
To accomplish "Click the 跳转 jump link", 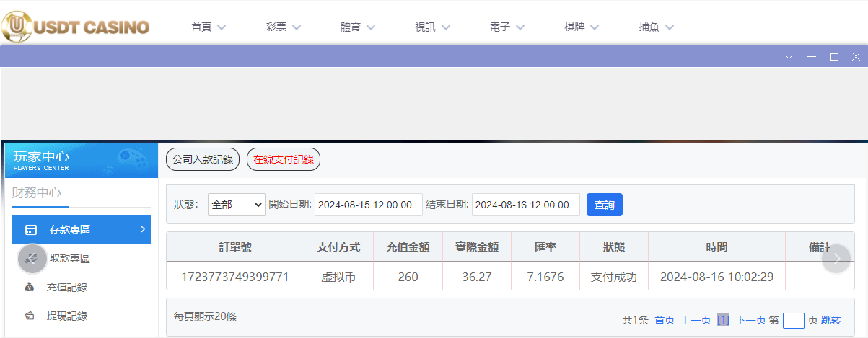I will click(x=830, y=320).
